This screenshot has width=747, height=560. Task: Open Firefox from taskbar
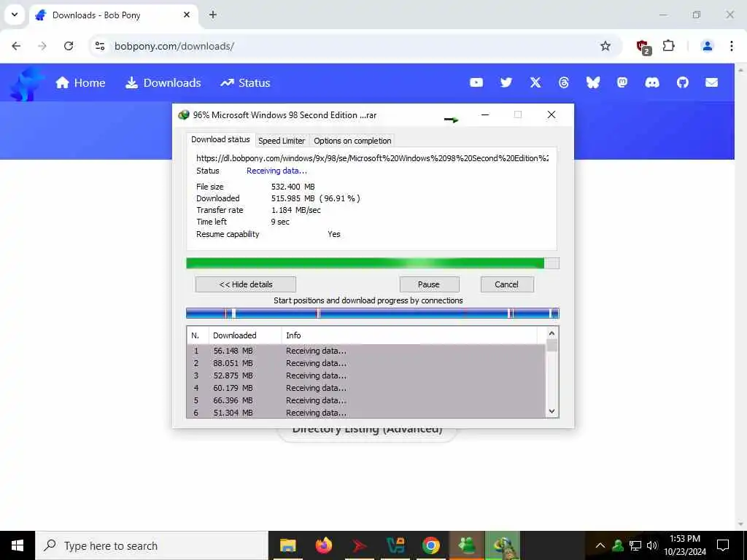point(323,545)
